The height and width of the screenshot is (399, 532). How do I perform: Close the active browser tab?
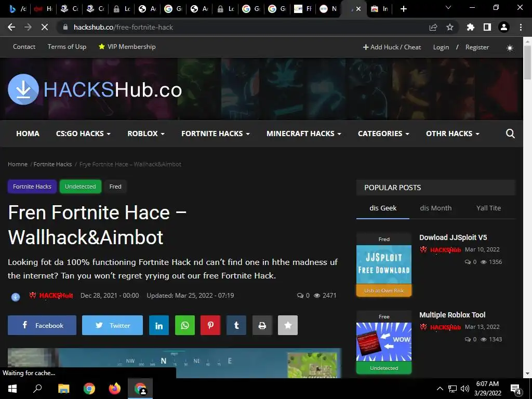pyautogui.click(x=358, y=9)
